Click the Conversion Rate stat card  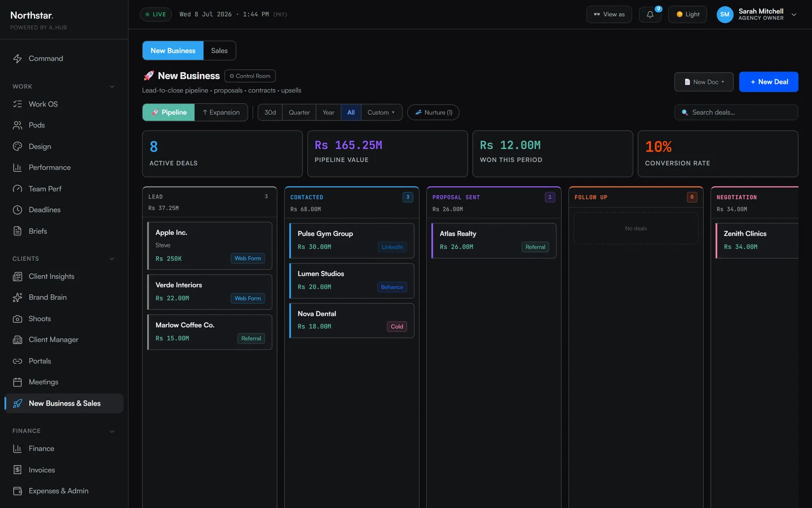718,154
